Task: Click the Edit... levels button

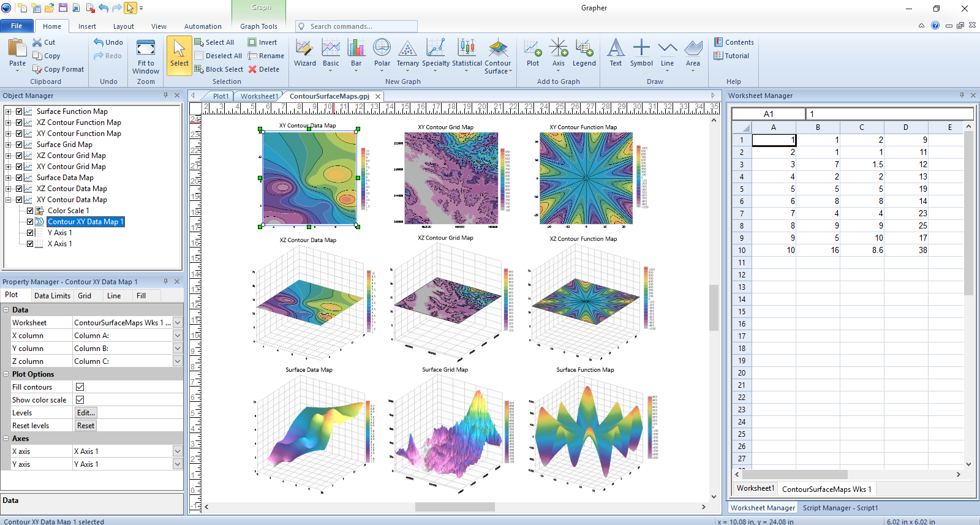Action: (86, 413)
